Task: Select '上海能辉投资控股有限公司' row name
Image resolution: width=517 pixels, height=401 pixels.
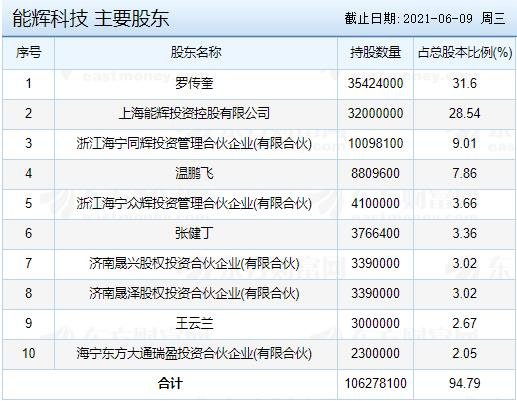Action: pyautogui.click(x=194, y=113)
